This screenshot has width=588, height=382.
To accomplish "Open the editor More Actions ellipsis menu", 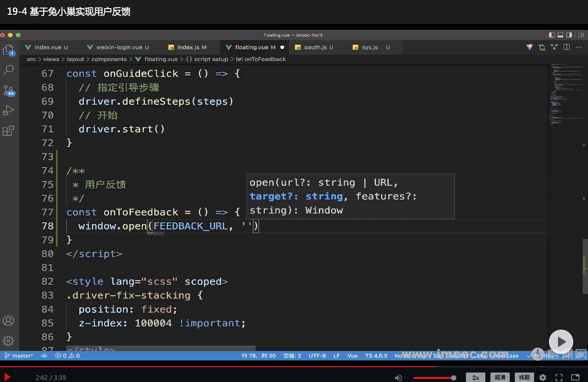I will tap(579, 47).
